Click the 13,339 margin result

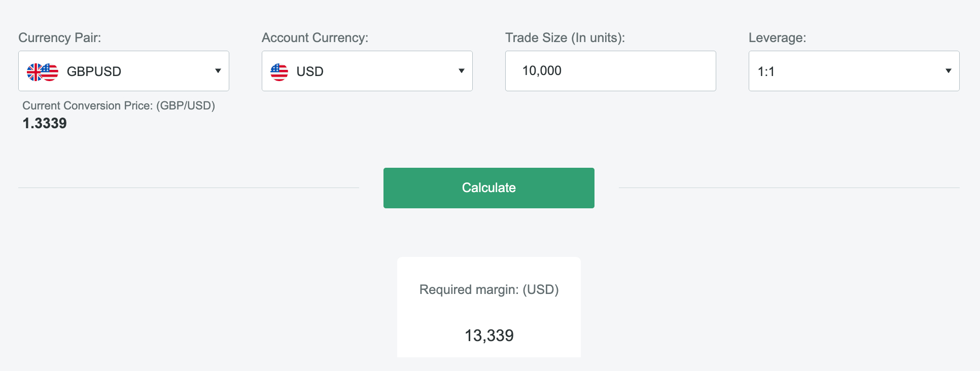click(489, 336)
